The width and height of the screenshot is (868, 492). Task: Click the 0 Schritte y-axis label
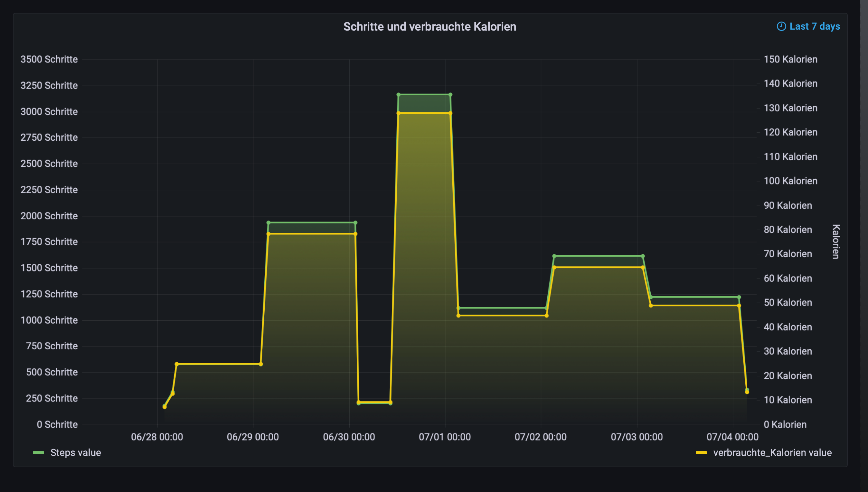[x=57, y=424]
